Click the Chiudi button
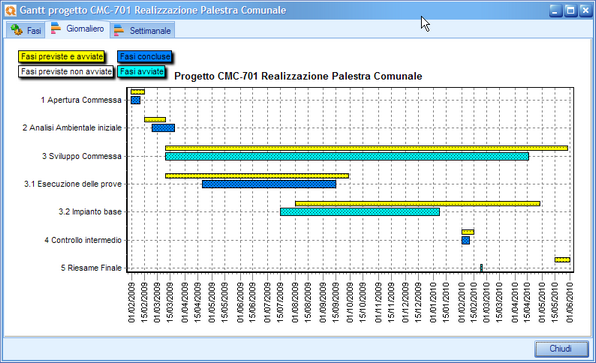596x363 pixels. pos(561,349)
